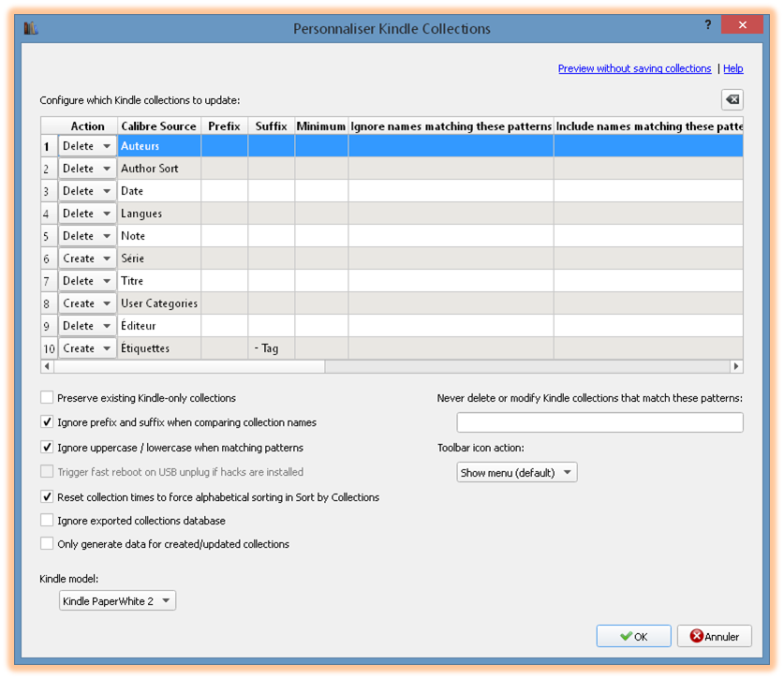The width and height of the screenshot is (784, 679).
Task: Click the table's left scroll arrow
Action: pos(47,366)
